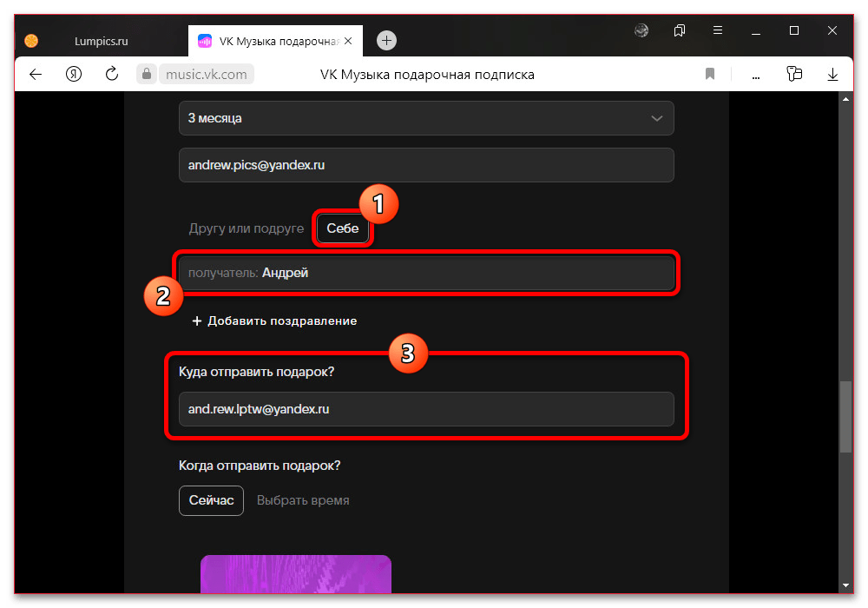Open the downloads arrow icon

pyautogui.click(x=832, y=74)
